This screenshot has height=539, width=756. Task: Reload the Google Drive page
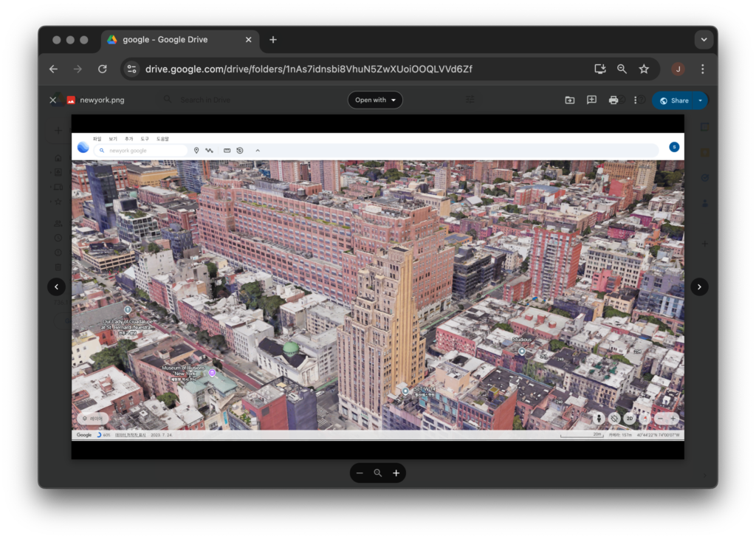click(x=103, y=69)
